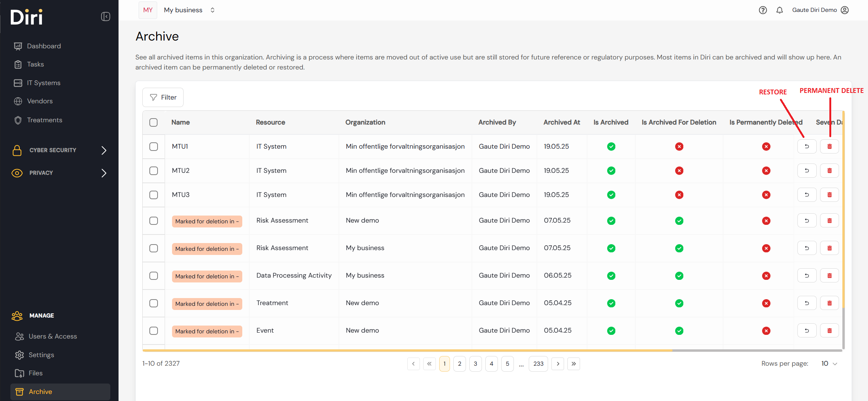Click the MY organization badge
This screenshot has width=868, height=401.
pyautogui.click(x=148, y=10)
